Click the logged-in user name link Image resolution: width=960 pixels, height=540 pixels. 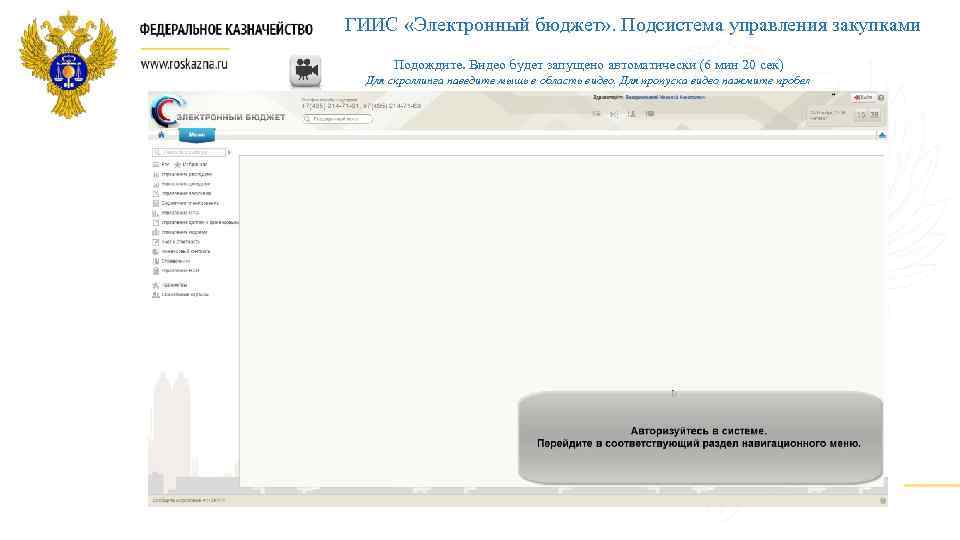(665, 97)
